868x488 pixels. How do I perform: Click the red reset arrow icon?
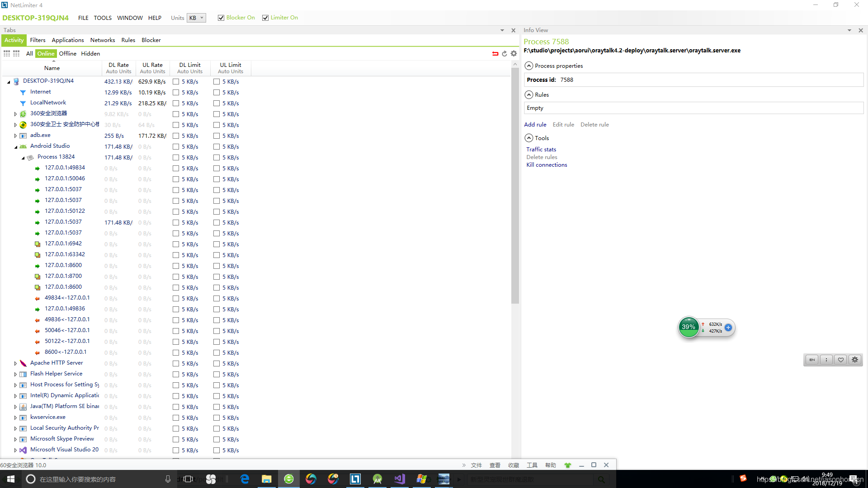pyautogui.click(x=495, y=54)
